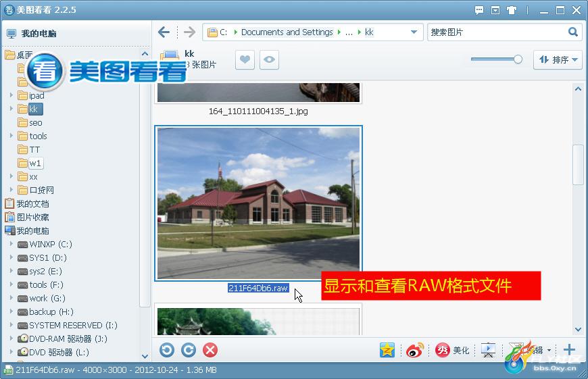
Task: Click the 164_110111004135_1.jpg thumbnail
Action: click(x=258, y=93)
